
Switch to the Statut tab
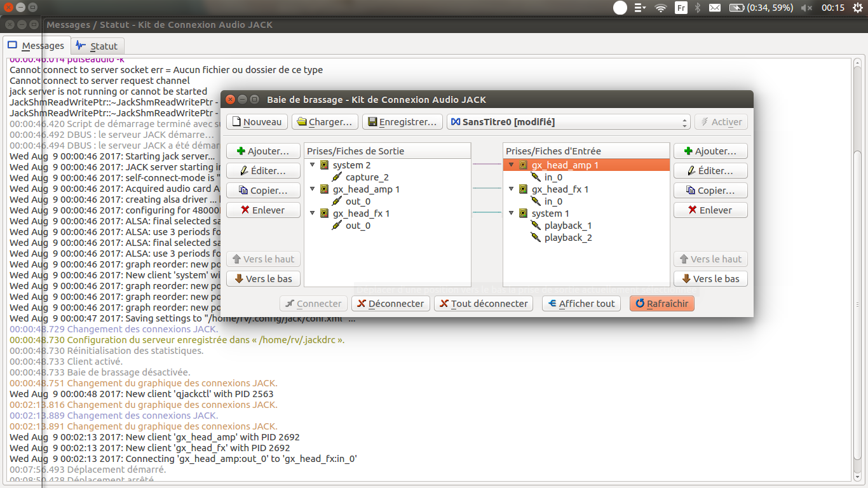(97, 46)
